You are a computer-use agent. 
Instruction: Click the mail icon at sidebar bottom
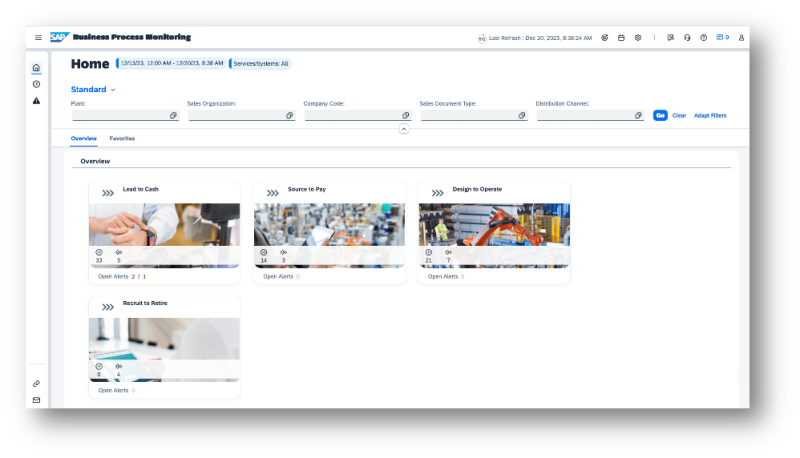36,400
